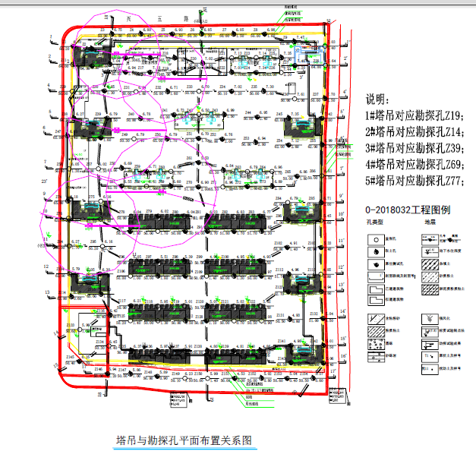The image size is (476, 451).
Task: Click the hollow circle borehole legend symbol
Action: (x=376, y=240)
